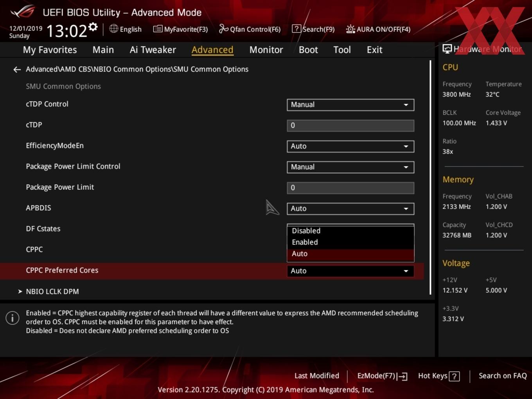Select Enabled in the open dropdown list
532x399 pixels.
(x=350, y=242)
